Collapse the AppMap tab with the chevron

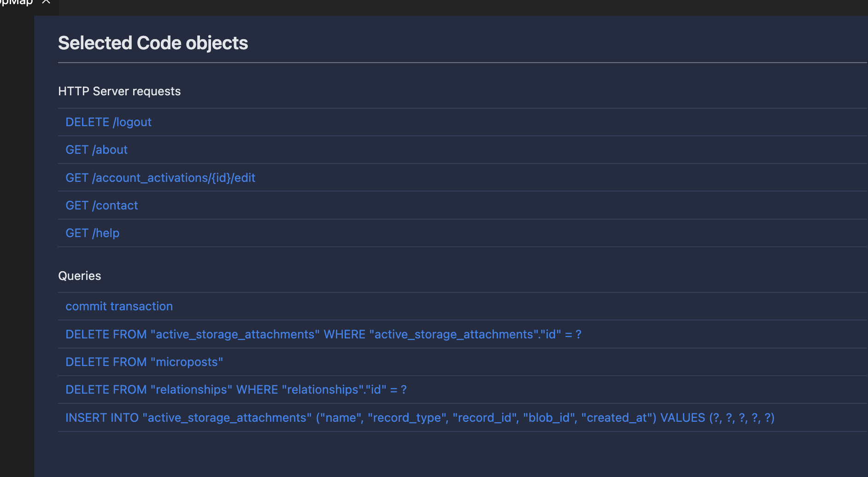point(46,2)
